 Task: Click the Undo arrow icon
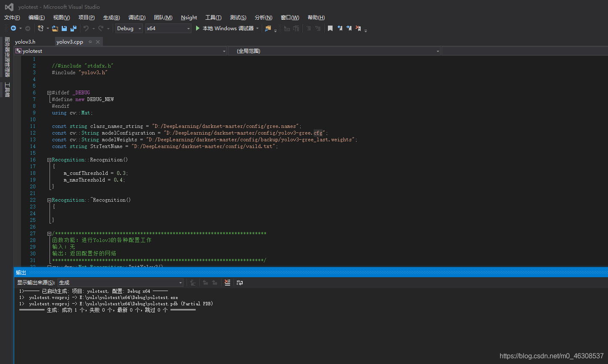point(86,29)
